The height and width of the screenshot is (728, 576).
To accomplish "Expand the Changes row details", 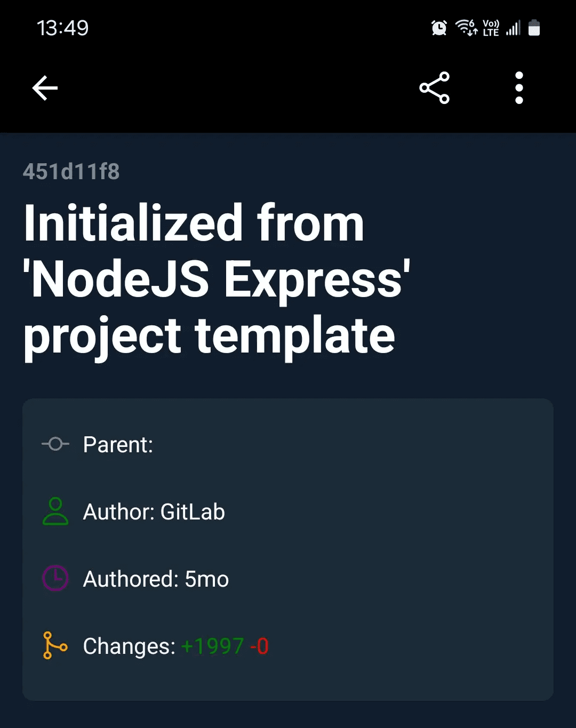I will (x=176, y=645).
